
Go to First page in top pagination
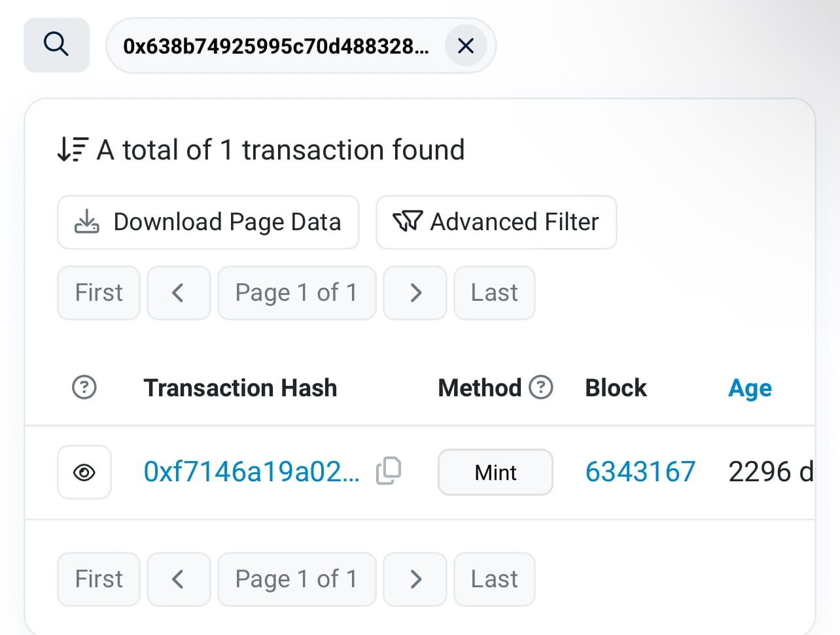pyautogui.click(x=99, y=293)
